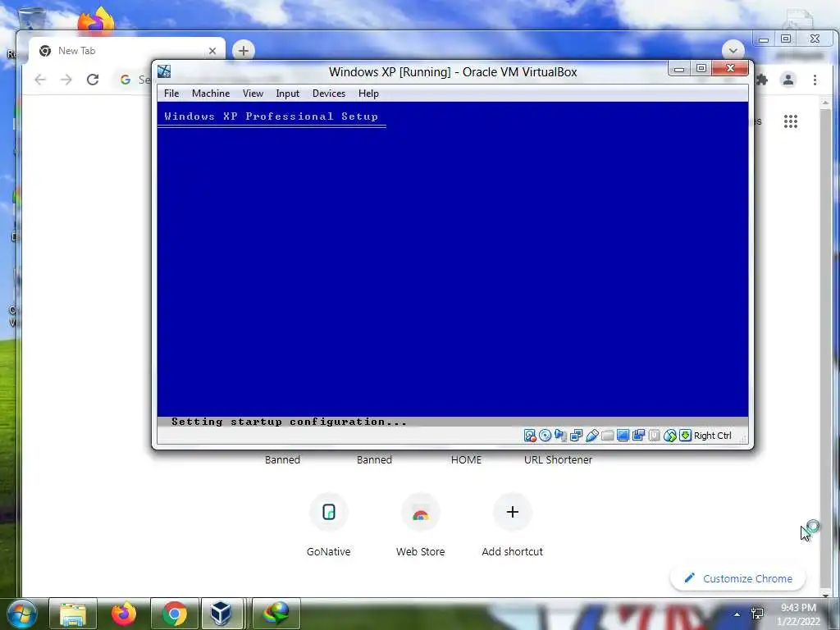840x630 pixels.
Task: Click the USB device indicator in VirtualBox
Action: 591,436
